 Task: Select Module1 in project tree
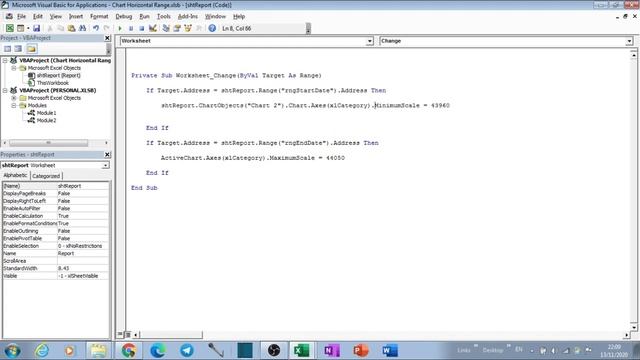click(x=46, y=113)
